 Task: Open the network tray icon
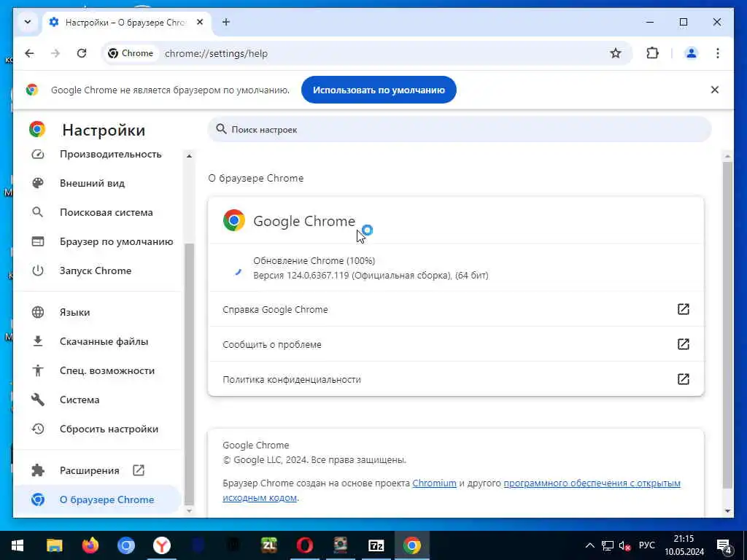pyautogui.click(x=608, y=545)
